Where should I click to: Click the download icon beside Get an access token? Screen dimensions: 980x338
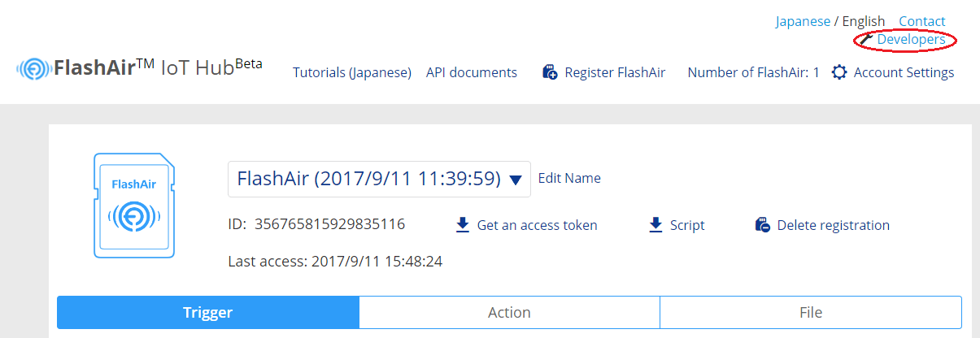pyautogui.click(x=463, y=225)
